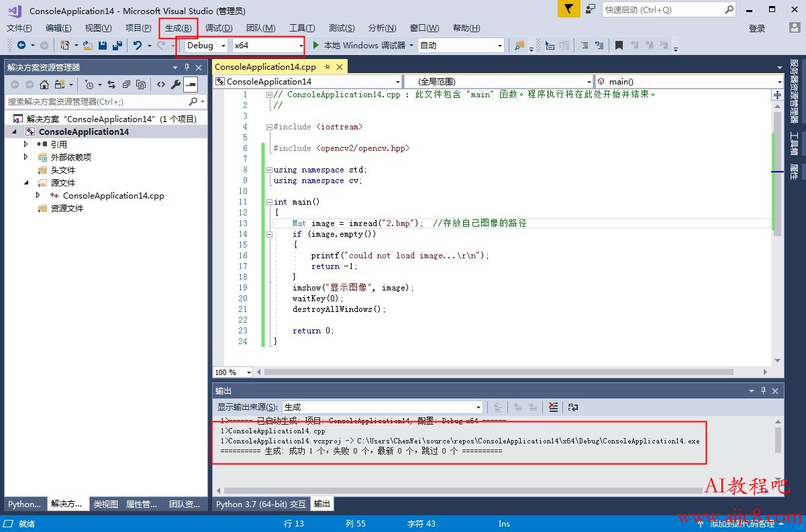
Task: Open the 生成(B) build menu
Action: (179, 28)
